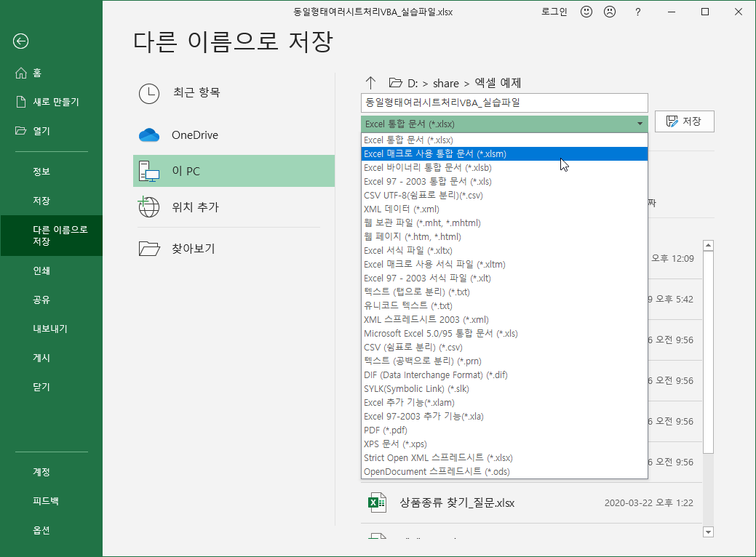The height and width of the screenshot is (557, 756).
Task: Choose Excel 매크로 사용 통합 문서 (*.xlsm)
Action: 504,153
